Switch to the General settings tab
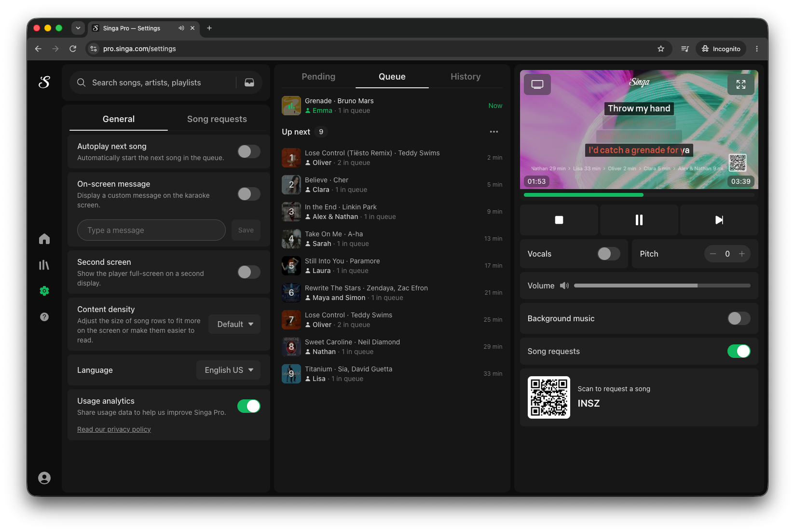This screenshot has height=532, width=795. [119, 119]
